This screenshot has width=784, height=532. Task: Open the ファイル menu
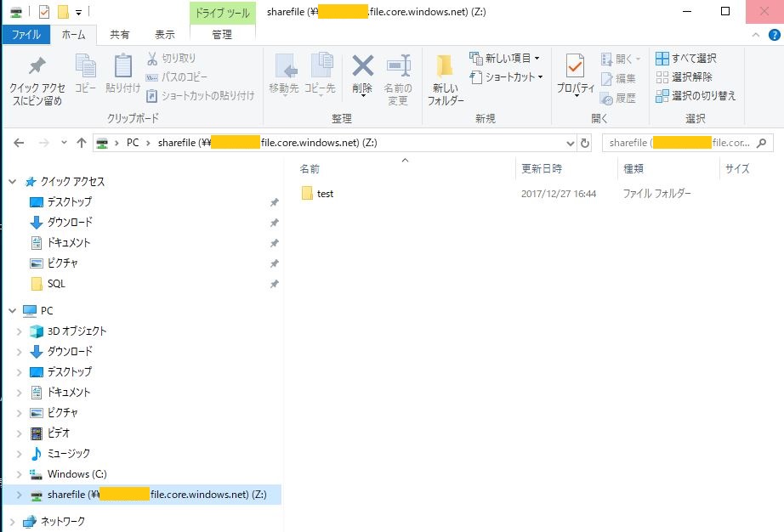tap(26, 34)
